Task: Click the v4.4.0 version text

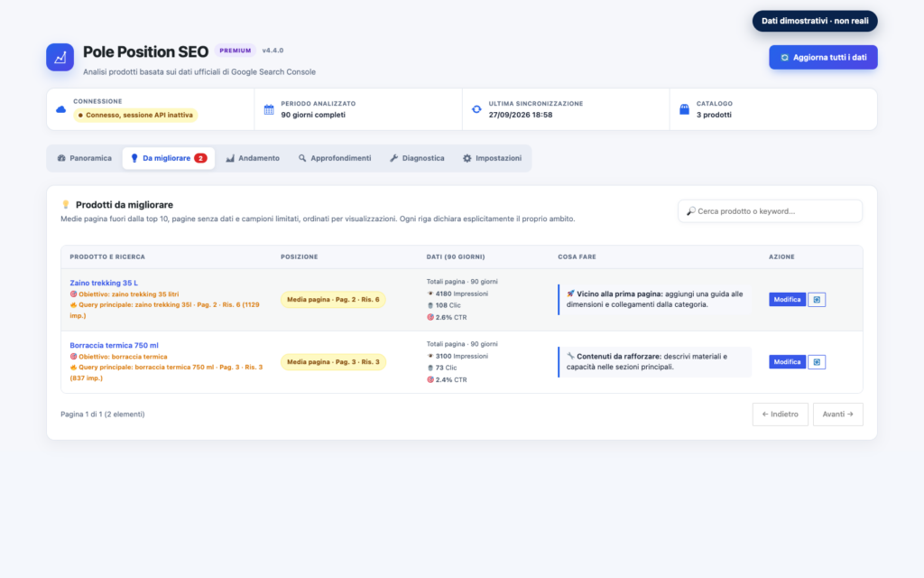Action: pyautogui.click(x=273, y=51)
